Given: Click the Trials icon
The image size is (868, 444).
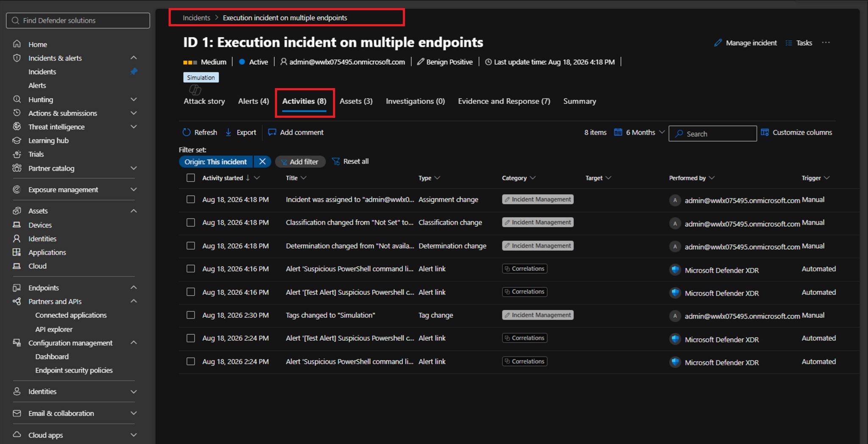Looking at the screenshot, I should (17, 154).
